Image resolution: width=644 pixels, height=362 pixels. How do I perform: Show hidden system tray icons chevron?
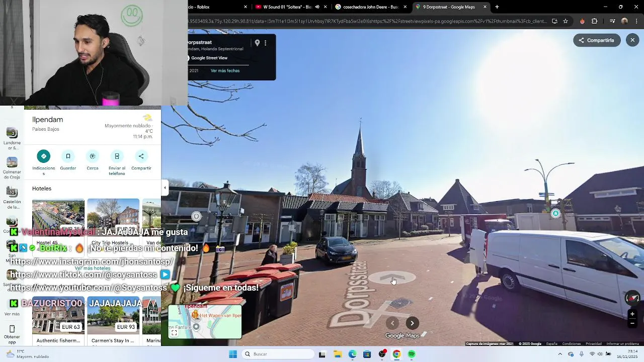(x=560, y=354)
